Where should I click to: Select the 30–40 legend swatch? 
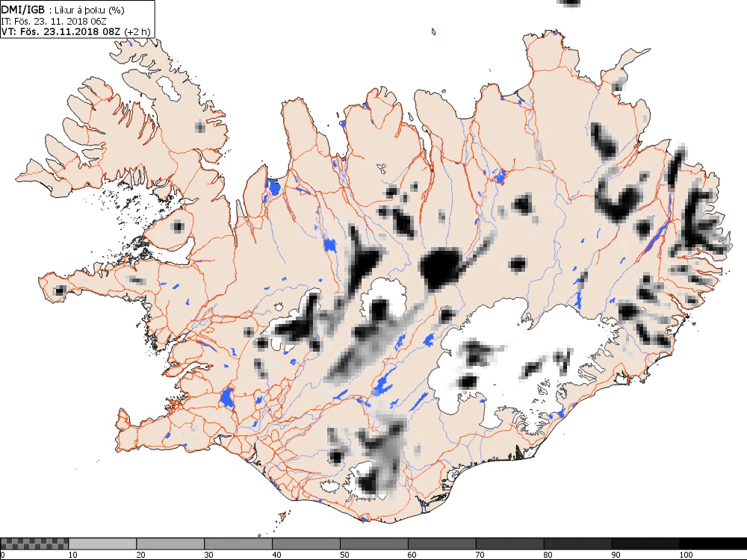pyautogui.click(x=238, y=544)
